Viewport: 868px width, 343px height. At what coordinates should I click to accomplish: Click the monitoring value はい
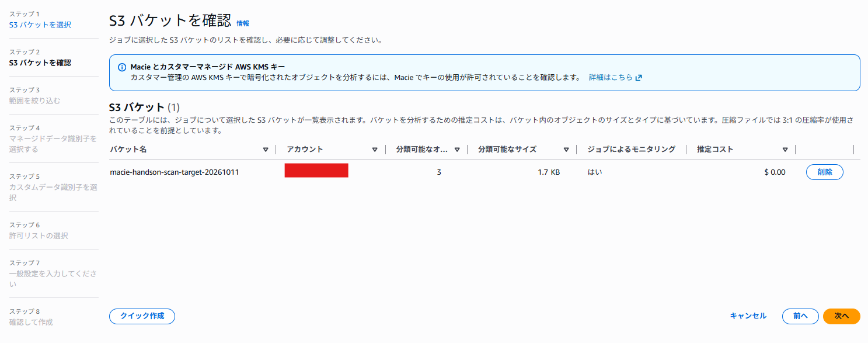(595, 172)
